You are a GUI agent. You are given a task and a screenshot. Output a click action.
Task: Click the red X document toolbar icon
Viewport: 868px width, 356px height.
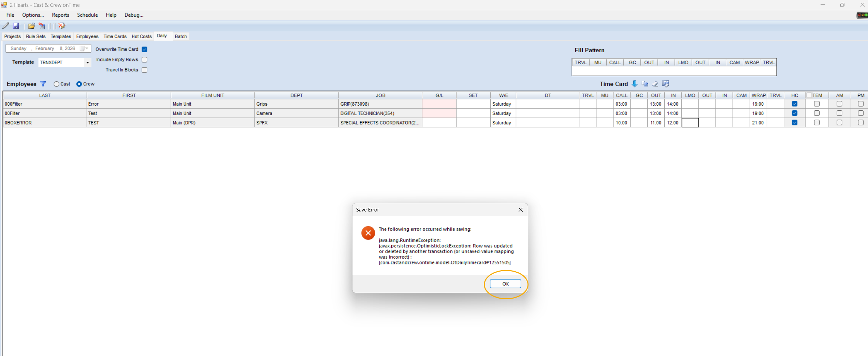coord(62,26)
